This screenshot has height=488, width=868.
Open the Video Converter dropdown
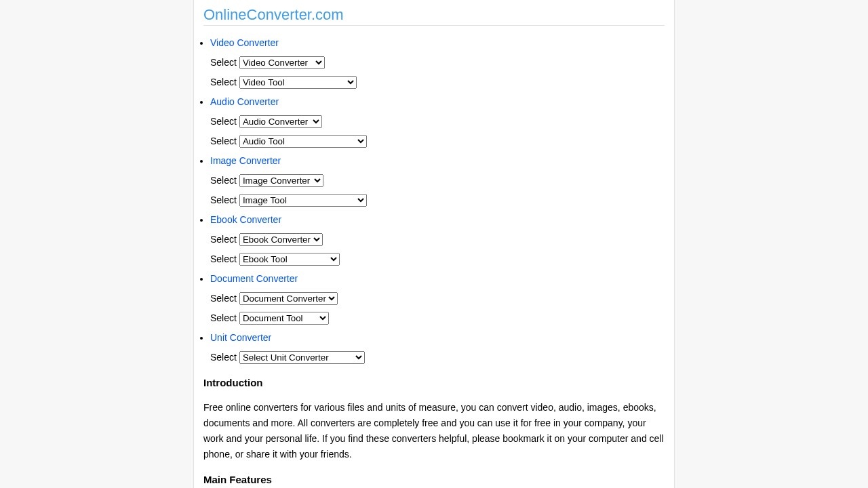coord(281,62)
